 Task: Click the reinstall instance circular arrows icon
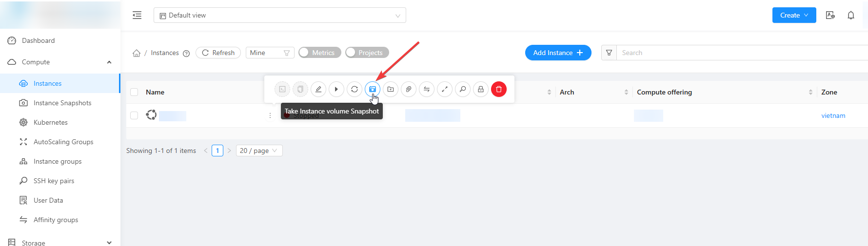(x=355, y=89)
